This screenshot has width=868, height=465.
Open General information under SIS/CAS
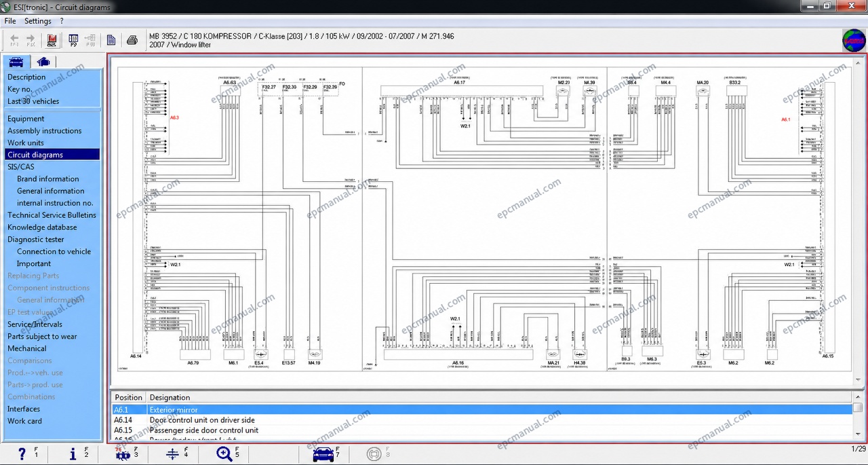(51, 191)
